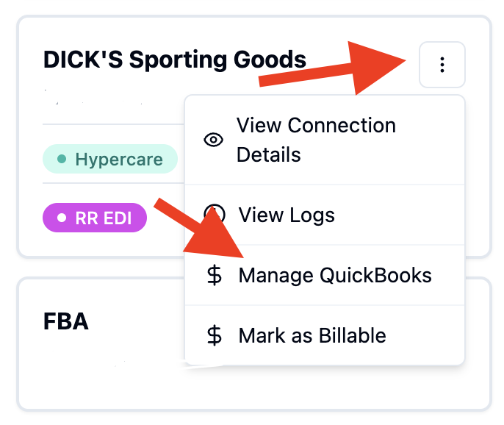
Task: Open the three-dot menu for DICK'S Sporting Goods
Action: coord(442,65)
